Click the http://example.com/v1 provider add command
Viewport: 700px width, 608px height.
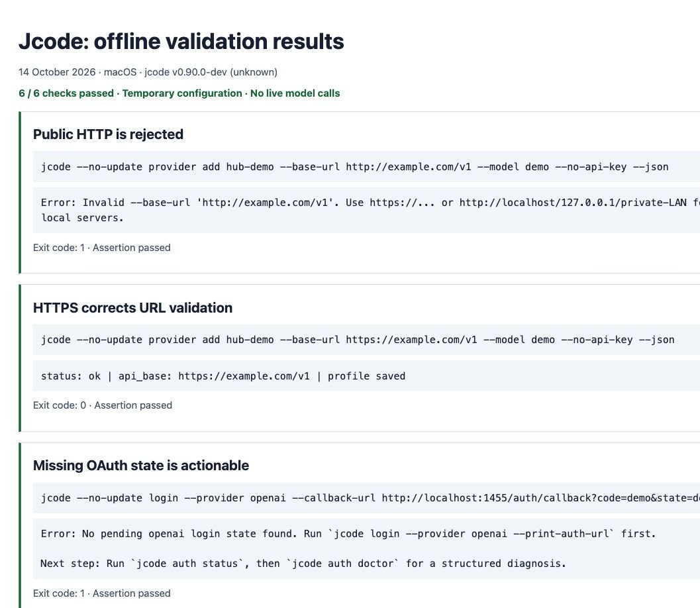[355, 167]
